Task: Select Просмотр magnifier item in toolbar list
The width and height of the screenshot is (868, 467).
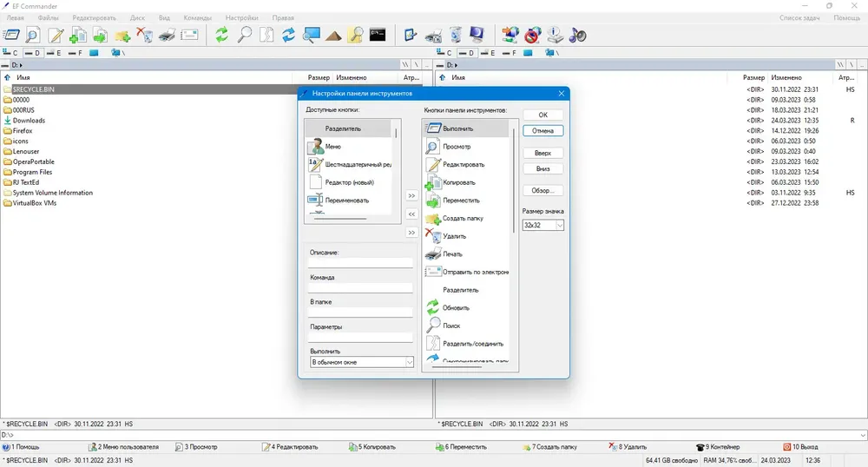Action: point(465,147)
